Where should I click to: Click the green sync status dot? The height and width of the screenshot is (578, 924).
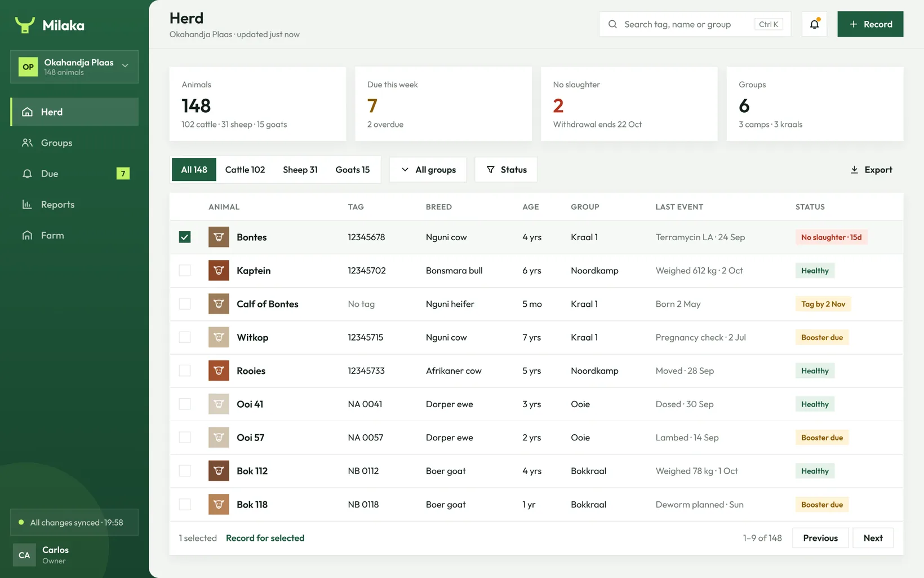click(x=21, y=522)
